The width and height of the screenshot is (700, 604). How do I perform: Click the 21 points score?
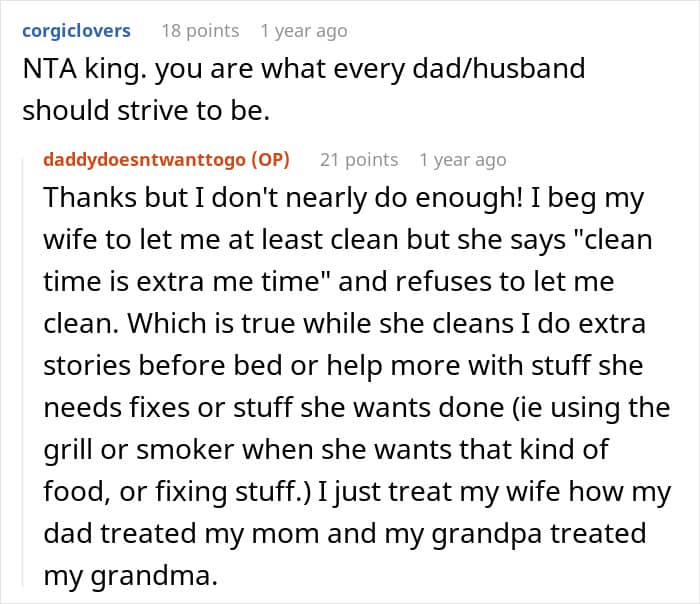359,159
